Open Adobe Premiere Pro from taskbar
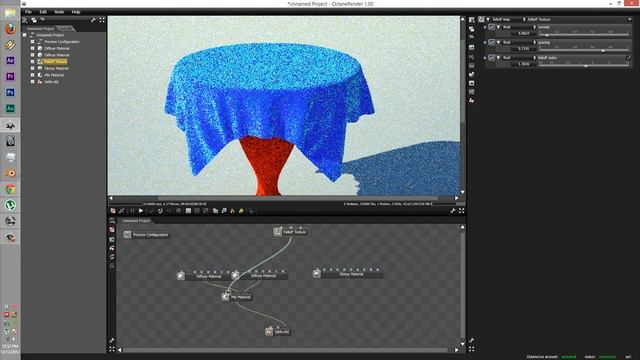This screenshot has height=360, width=640. tap(10, 76)
